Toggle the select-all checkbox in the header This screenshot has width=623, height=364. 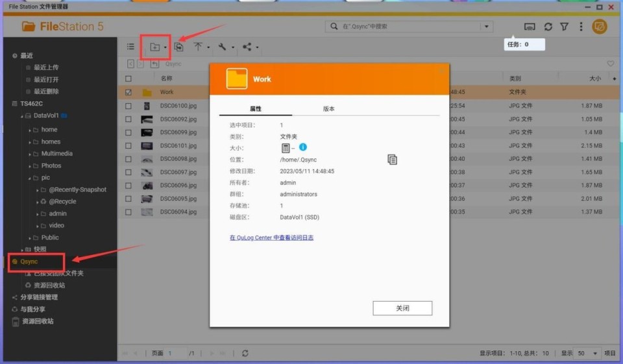point(128,79)
